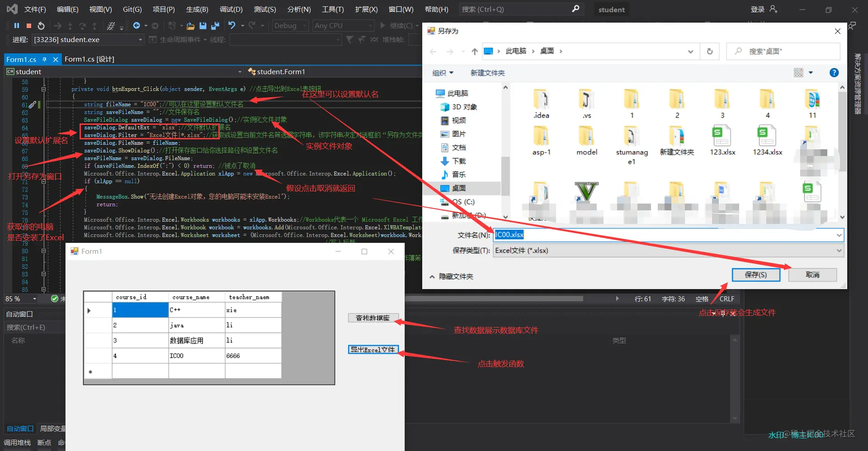Screen dimensions: 868x451
Task: Navigate backward using blue arrow icon
Action: point(137,26)
